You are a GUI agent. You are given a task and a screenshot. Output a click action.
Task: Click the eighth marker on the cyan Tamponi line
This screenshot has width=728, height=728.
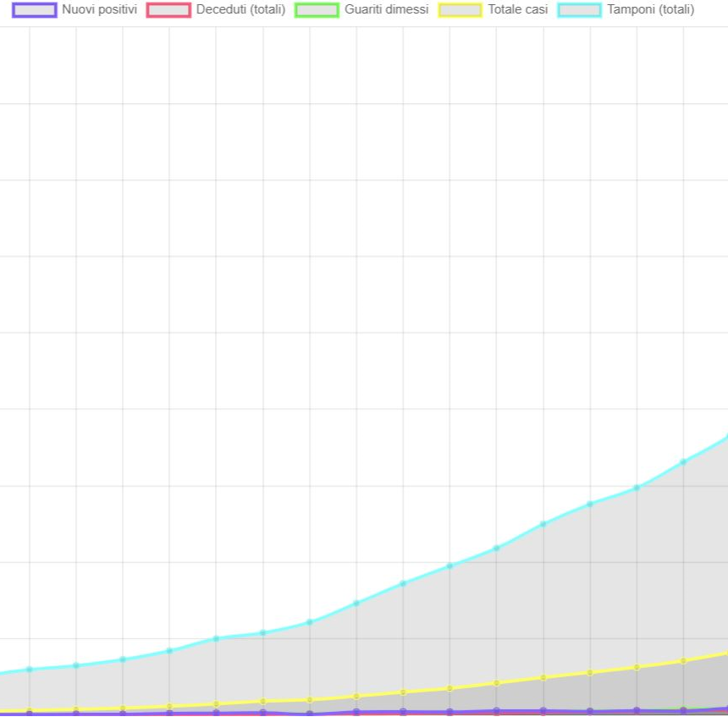356,603
